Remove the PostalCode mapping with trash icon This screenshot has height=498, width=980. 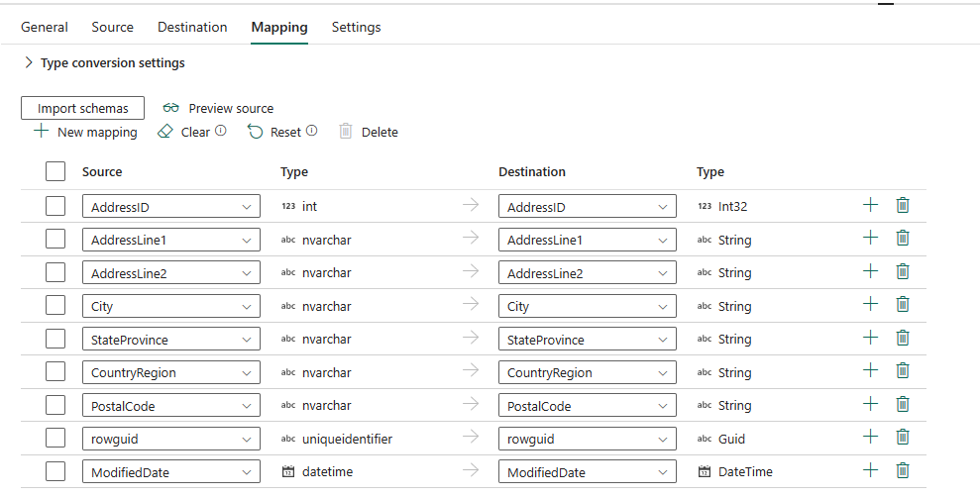(903, 404)
